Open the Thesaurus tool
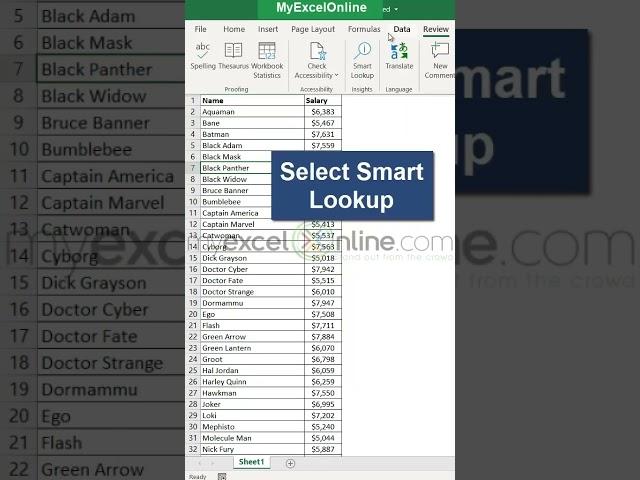The height and width of the screenshot is (480, 640). click(233, 56)
